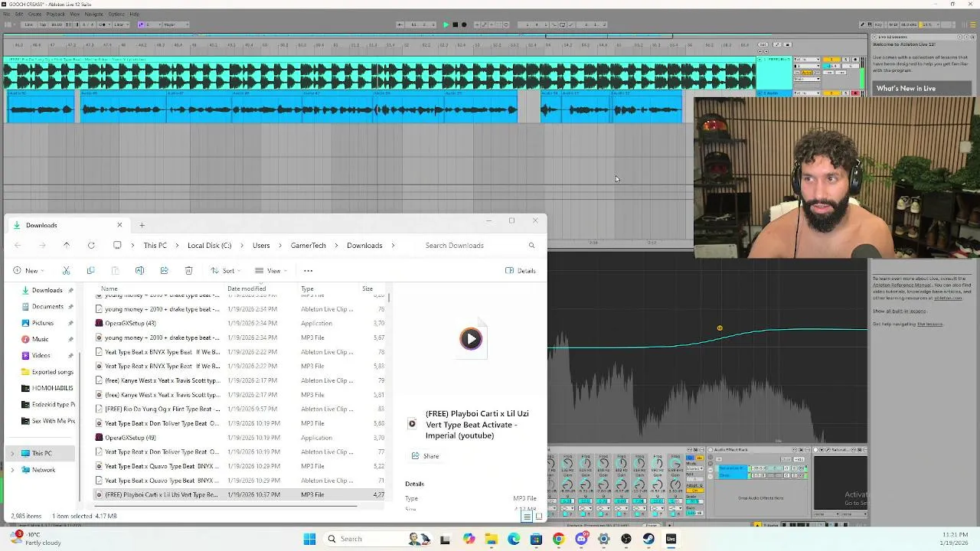Arm the Ableton record button
This screenshot has width=980, height=551.
(x=464, y=24)
